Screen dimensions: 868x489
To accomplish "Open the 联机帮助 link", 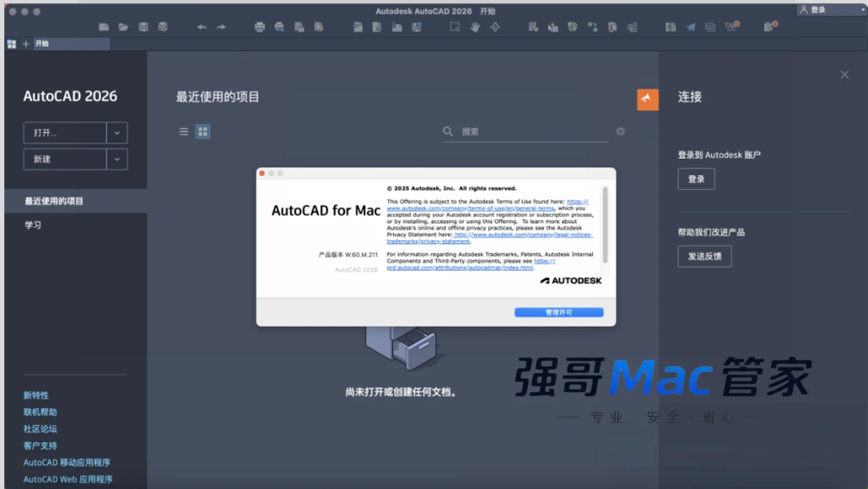I will [x=40, y=412].
